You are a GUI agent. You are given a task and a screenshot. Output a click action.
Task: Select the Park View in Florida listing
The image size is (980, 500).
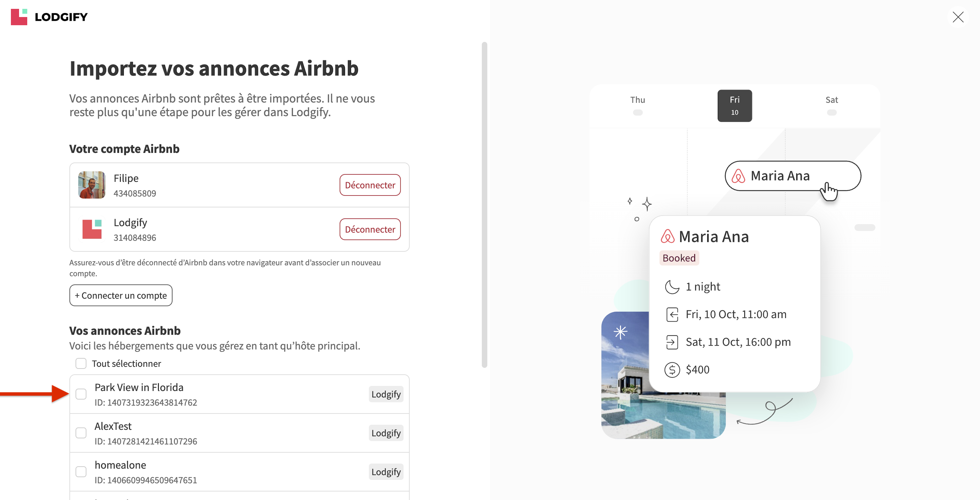[81, 394]
